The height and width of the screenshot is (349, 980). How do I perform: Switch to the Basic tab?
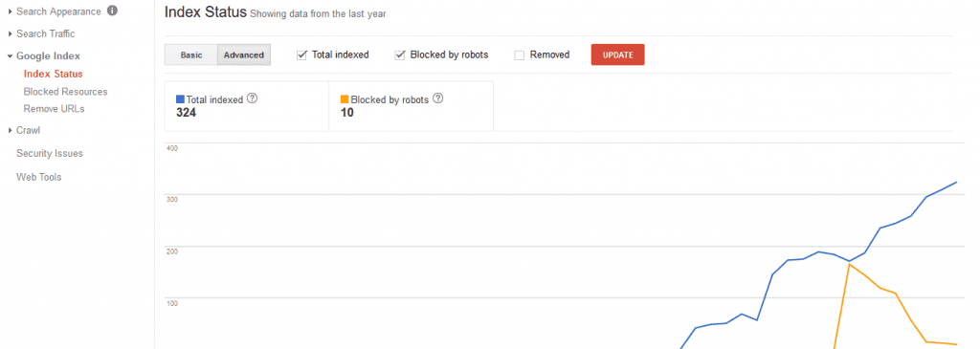[x=191, y=55]
